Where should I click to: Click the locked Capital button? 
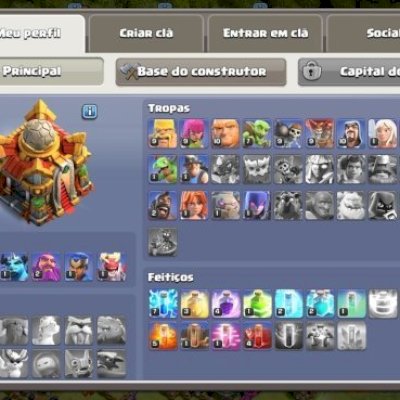[349, 72]
